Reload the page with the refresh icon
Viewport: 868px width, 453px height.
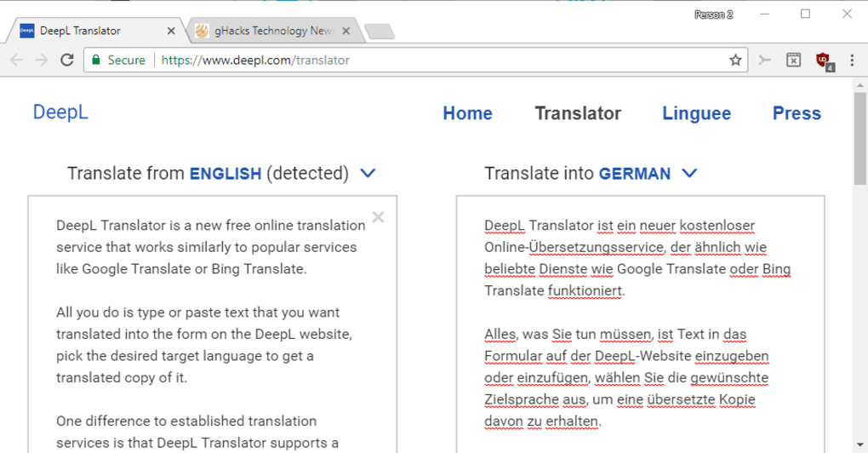click(67, 60)
